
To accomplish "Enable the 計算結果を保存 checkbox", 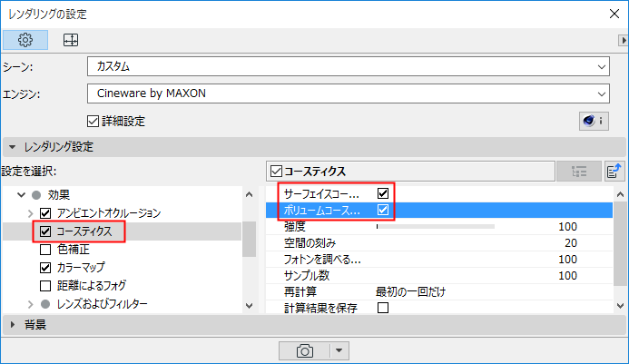I will [383, 308].
